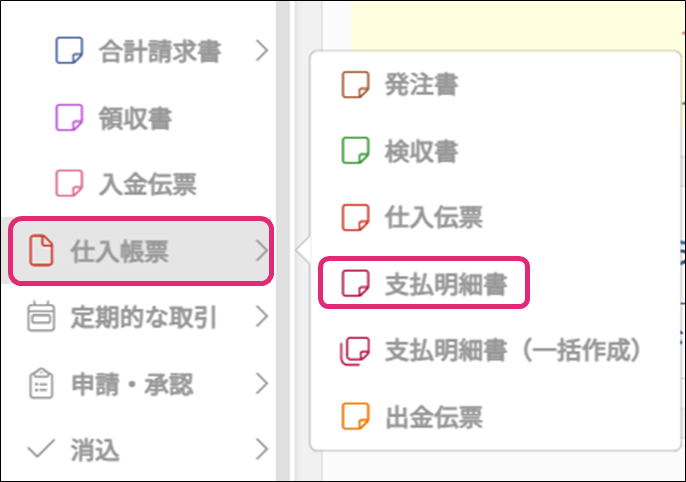Click the 定期的な取引 calendar icon

coord(41,318)
